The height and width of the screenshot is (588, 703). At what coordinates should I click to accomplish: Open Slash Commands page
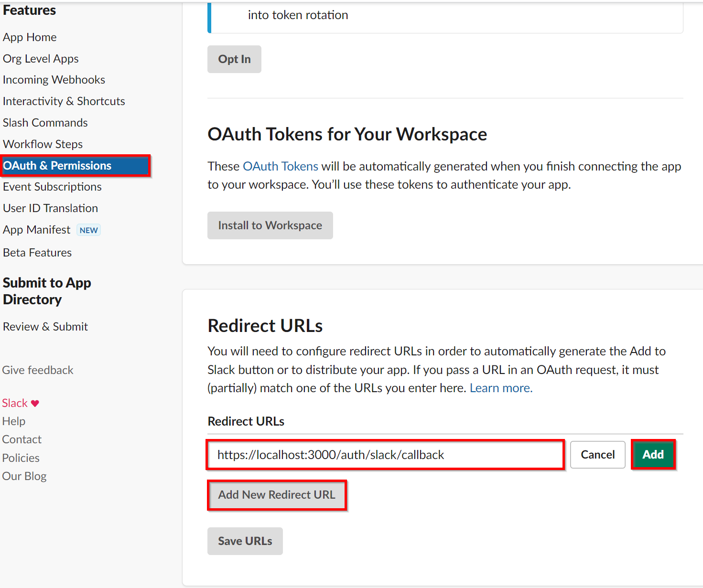(45, 123)
